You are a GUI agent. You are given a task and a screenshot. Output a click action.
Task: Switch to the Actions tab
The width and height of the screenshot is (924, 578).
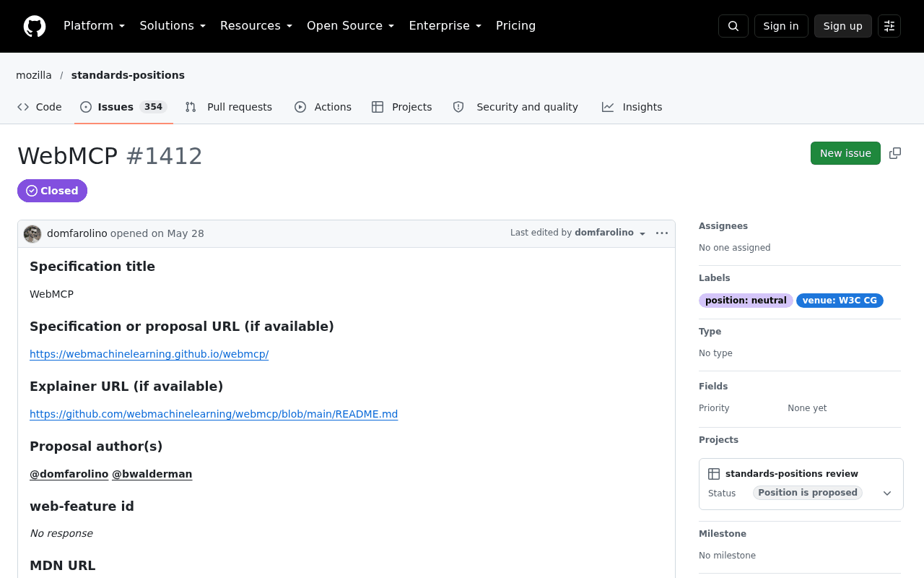[x=323, y=107]
